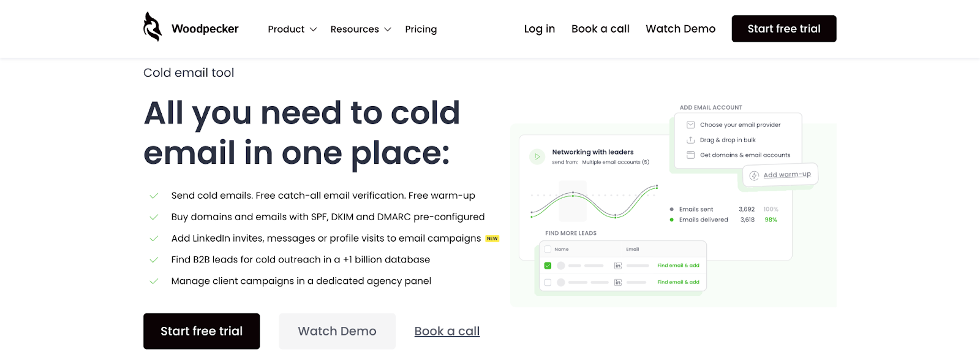Open the Log in link in the header

click(x=540, y=29)
